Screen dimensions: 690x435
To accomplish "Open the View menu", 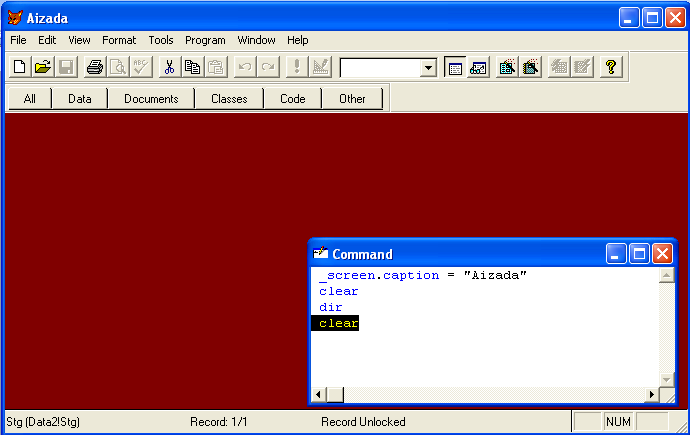I will (x=79, y=40).
